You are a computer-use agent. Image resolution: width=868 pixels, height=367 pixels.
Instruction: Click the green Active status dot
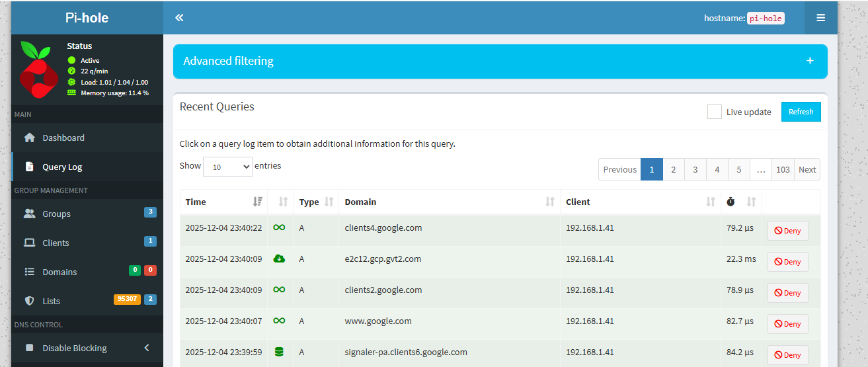[x=71, y=60]
